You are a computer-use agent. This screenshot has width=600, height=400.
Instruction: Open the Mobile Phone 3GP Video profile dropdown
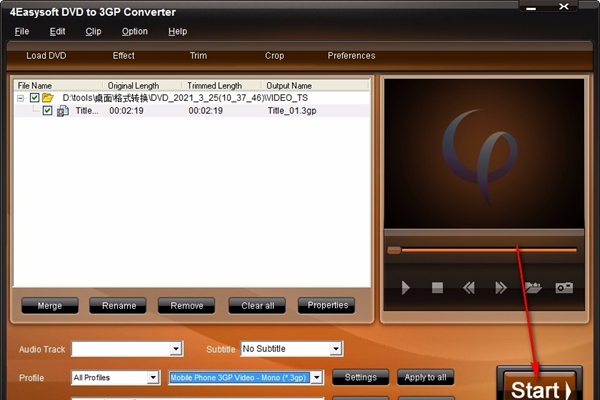click(x=316, y=377)
